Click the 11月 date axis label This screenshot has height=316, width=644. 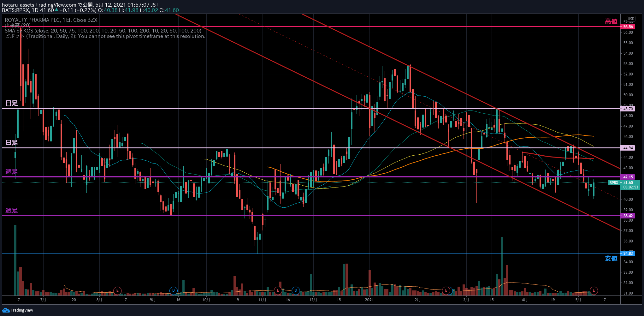tap(262, 300)
